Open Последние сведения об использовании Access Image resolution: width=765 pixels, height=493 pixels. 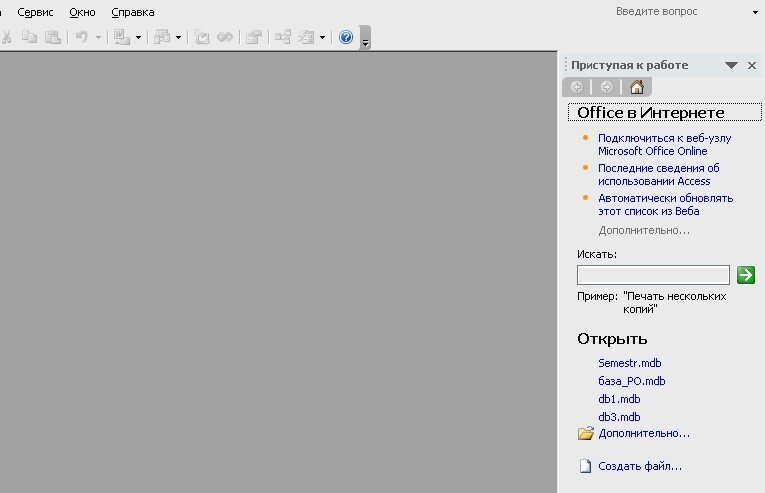pos(659,174)
